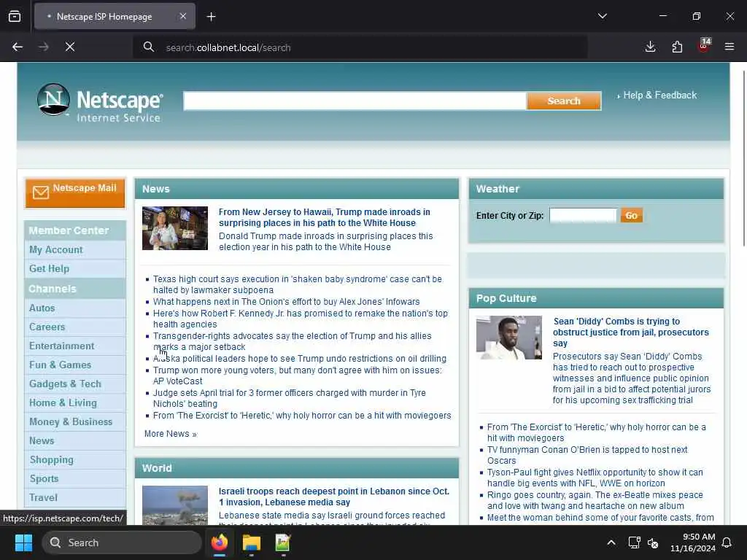Open Exorcist to Heretic story in News
Screen dimensions: 747x560
pos(302,416)
